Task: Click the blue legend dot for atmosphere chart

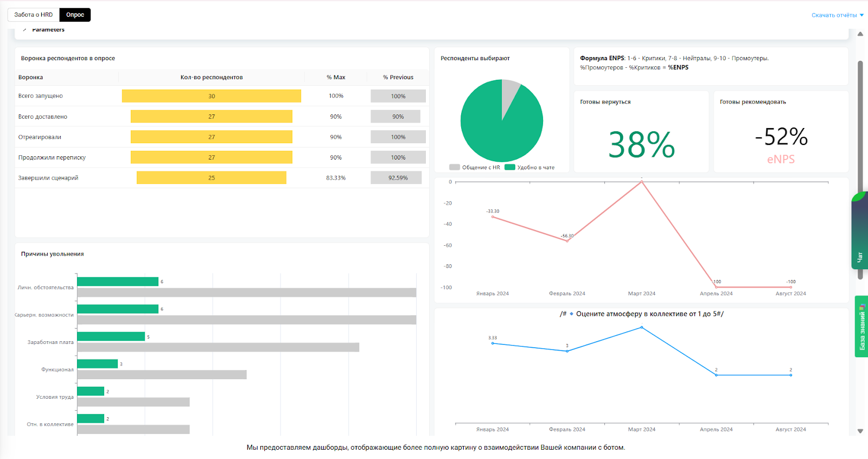Action: [x=571, y=314]
